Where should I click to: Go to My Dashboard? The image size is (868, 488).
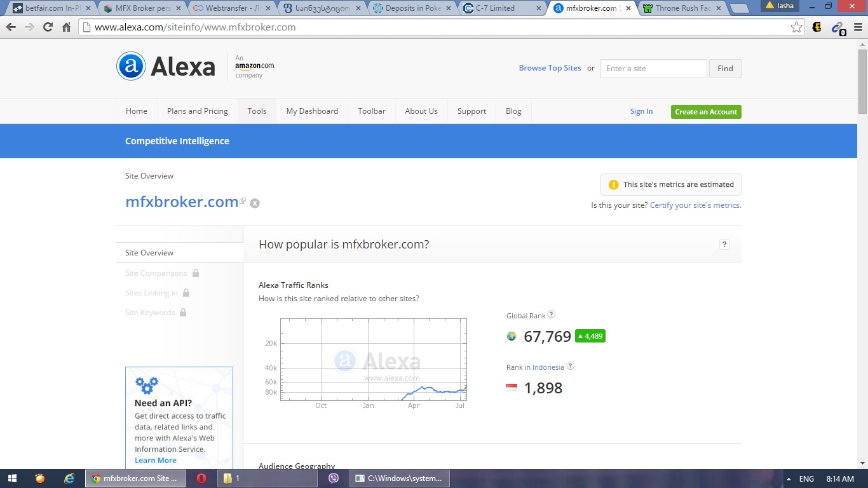[312, 111]
